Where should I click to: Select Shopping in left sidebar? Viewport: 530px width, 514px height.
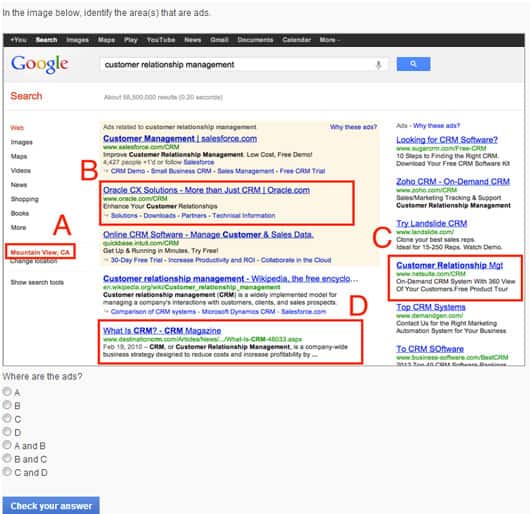click(x=24, y=199)
